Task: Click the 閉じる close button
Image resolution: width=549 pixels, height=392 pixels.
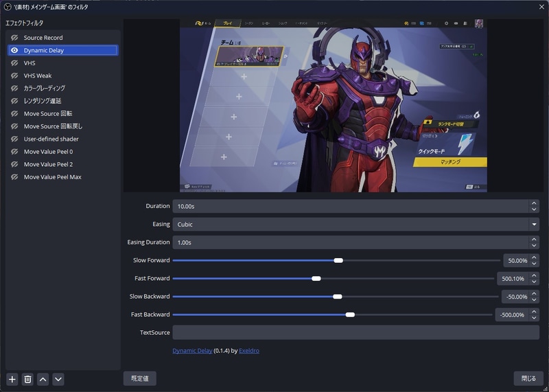Action: tap(528, 378)
